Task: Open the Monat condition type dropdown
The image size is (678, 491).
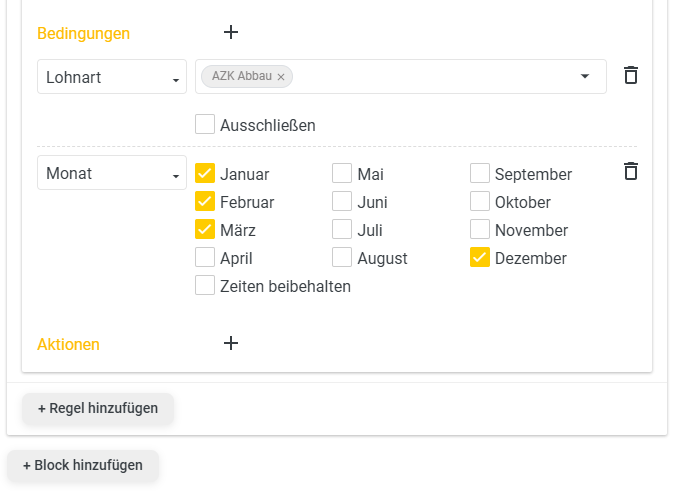Action: tap(112, 173)
